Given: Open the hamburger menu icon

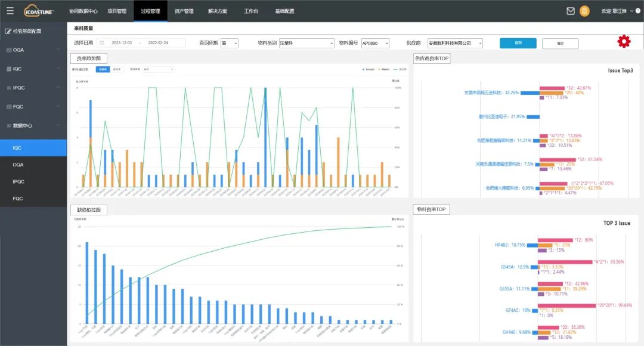Looking at the screenshot, I should 10,11.
